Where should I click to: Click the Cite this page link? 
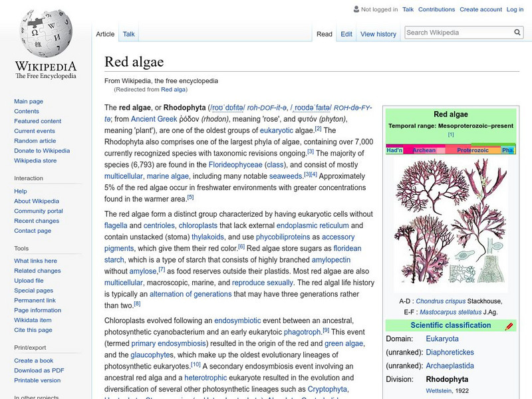(x=33, y=331)
